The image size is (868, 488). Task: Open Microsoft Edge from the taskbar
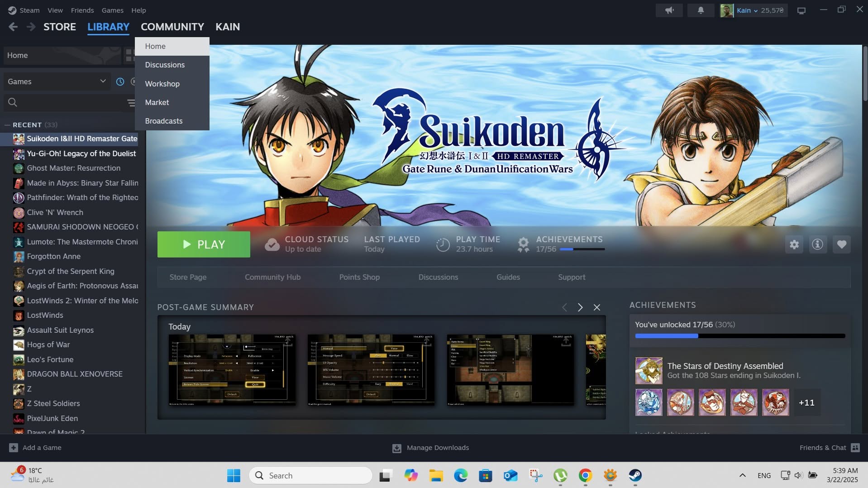(x=461, y=475)
